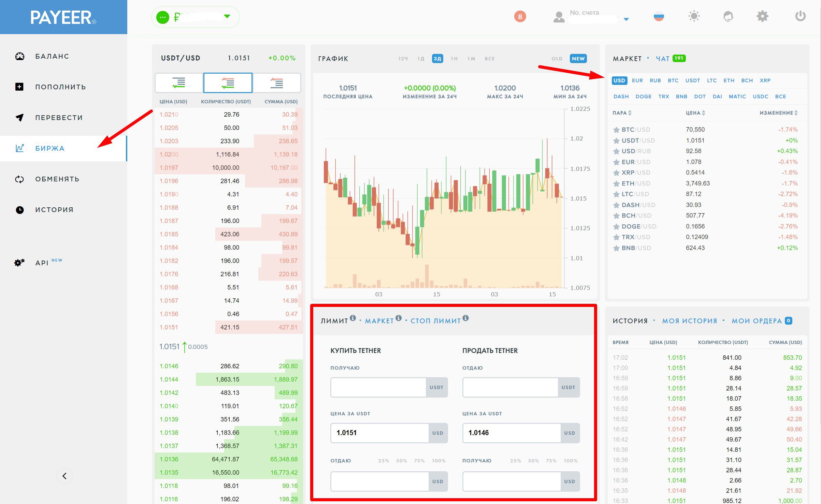
Task: Focus the buy Получаю USDT field
Action: 378,387
